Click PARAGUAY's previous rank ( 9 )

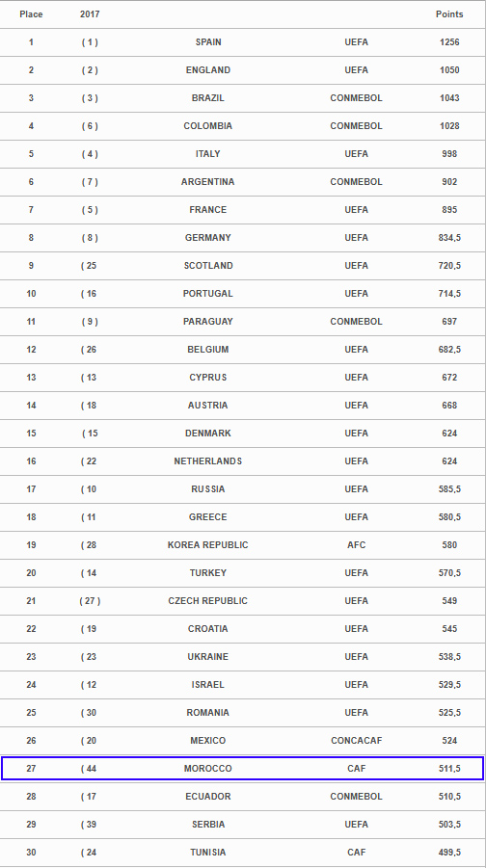pyautogui.click(x=90, y=322)
